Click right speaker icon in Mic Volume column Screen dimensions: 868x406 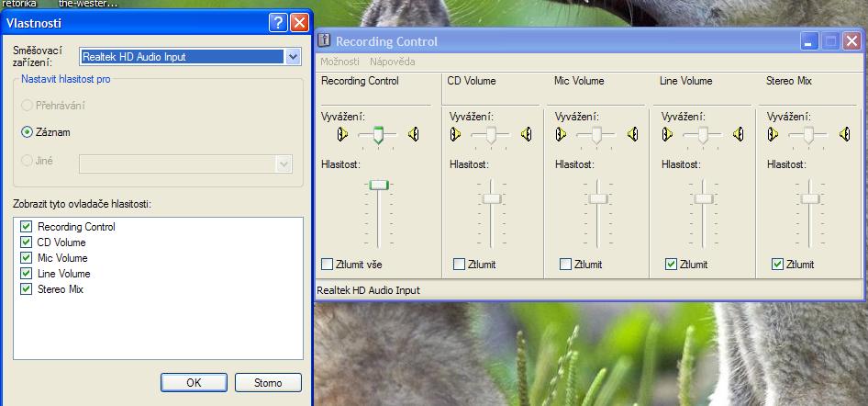[x=633, y=134]
